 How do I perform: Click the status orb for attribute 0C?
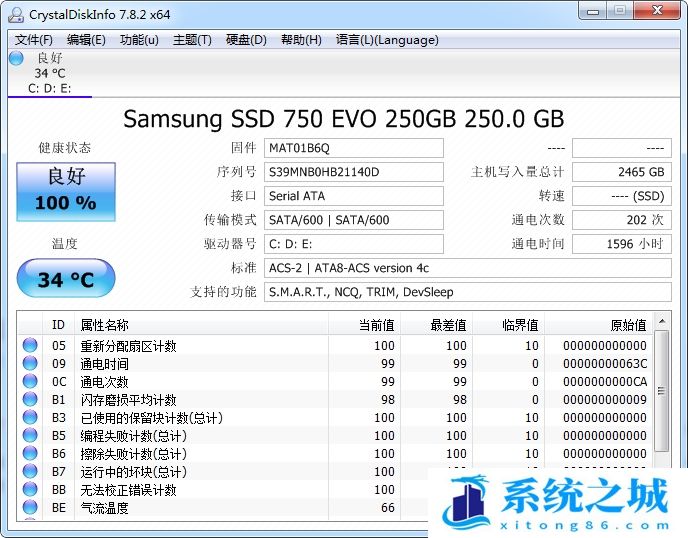tap(30, 381)
